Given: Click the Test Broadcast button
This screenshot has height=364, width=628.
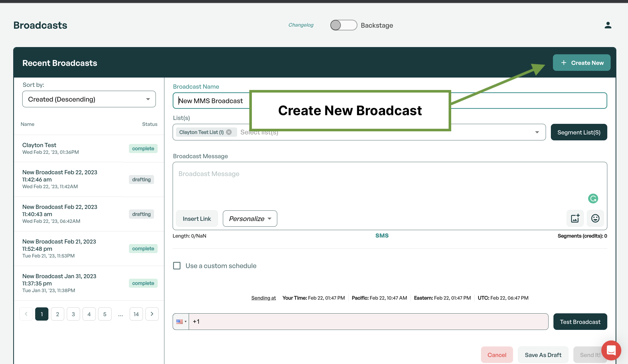Looking at the screenshot, I should click(x=580, y=322).
